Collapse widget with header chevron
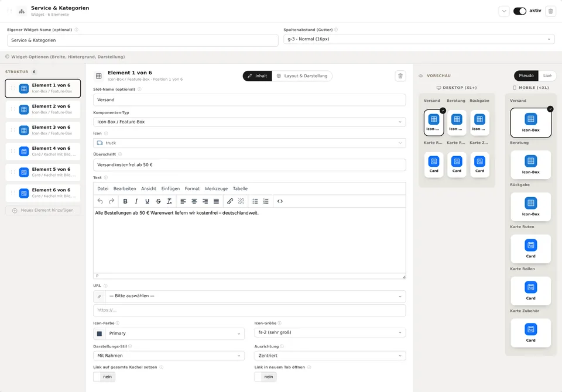This screenshot has width=562, height=392. (504, 11)
